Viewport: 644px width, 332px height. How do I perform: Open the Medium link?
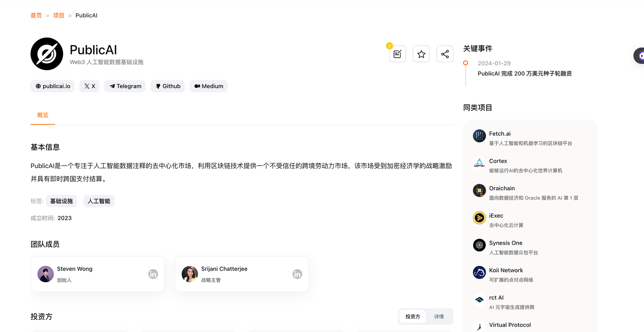(x=208, y=86)
